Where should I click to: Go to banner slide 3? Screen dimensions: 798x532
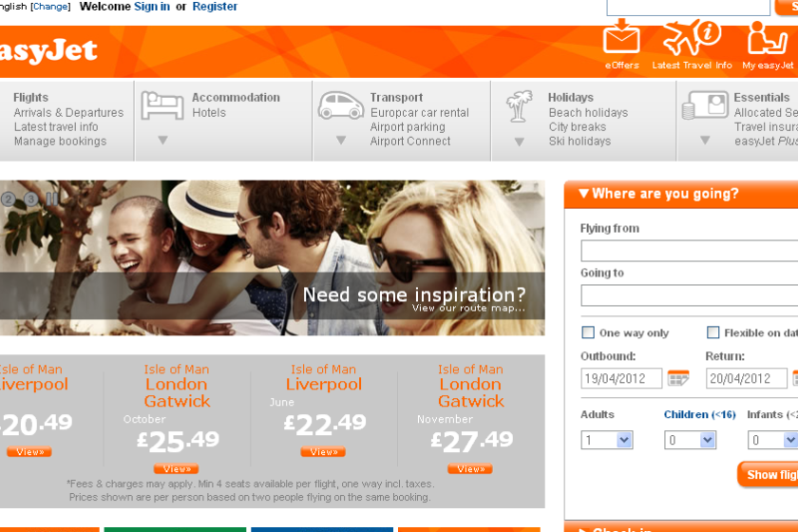tap(30, 199)
